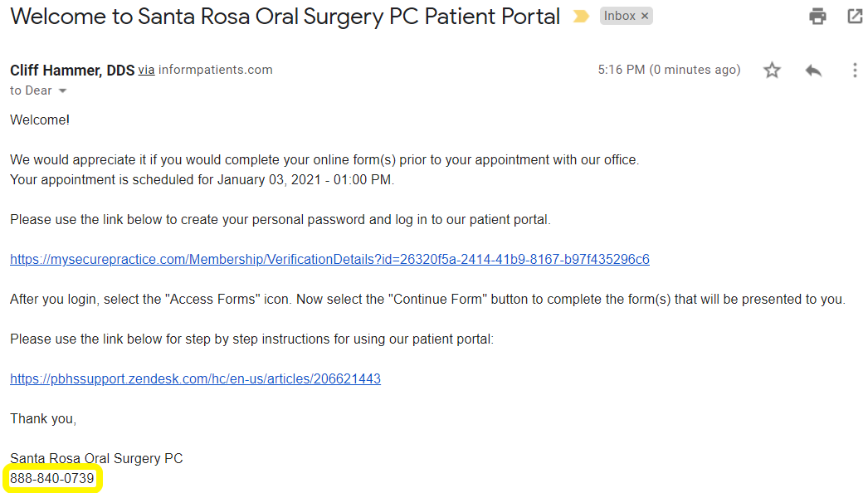The width and height of the screenshot is (868, 493).
Task: Click the appointment date line in the body
Action: pos(202,180)
